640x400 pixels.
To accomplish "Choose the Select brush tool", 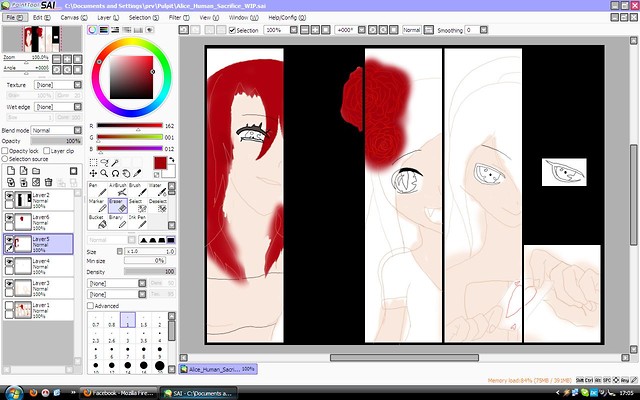I will click(138, 206).
